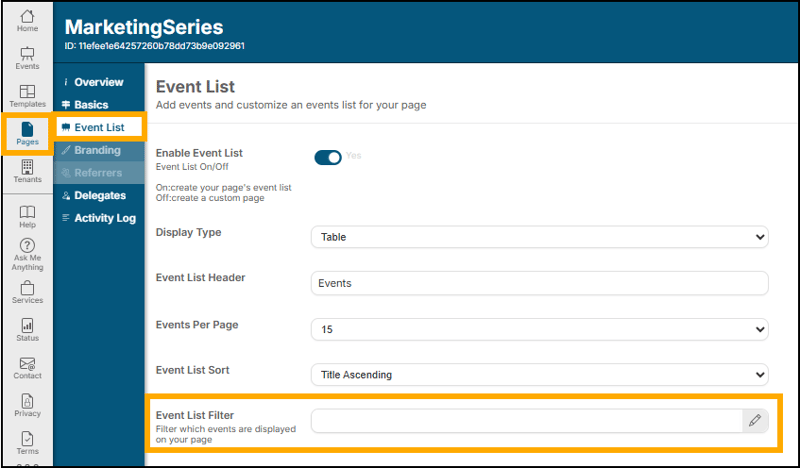The image size is (800, 468).
Task: Go to Events in left sidebar
Action: pos(27,58)
